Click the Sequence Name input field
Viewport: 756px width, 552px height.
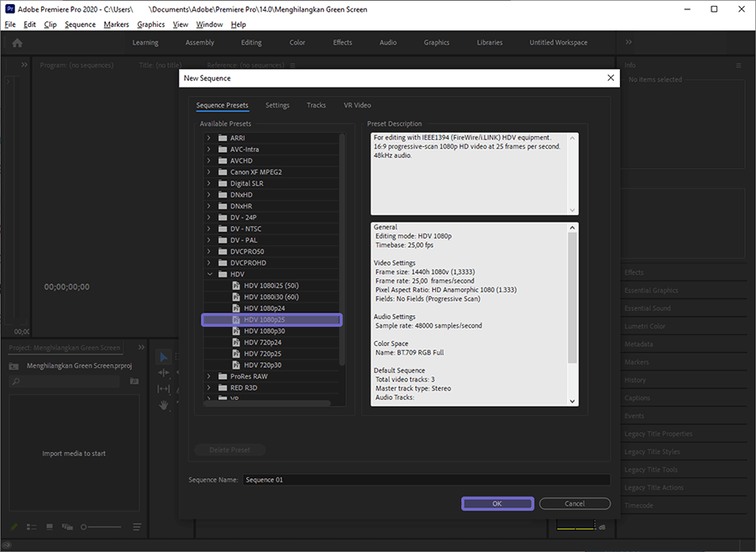426,480
